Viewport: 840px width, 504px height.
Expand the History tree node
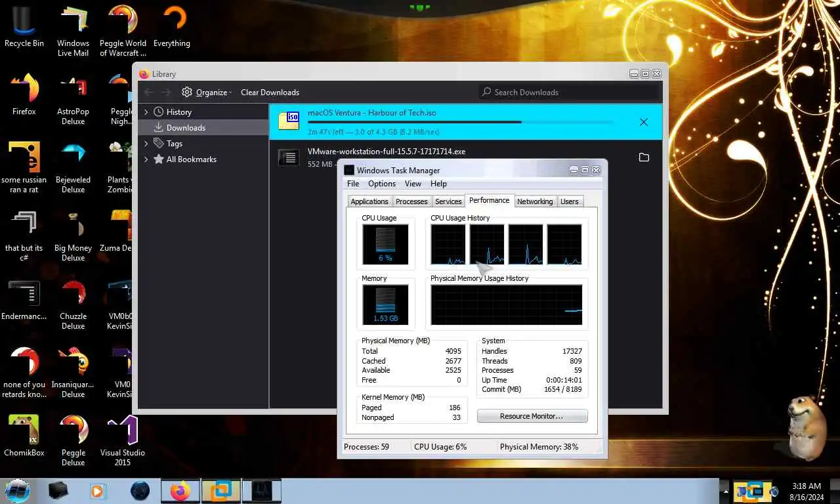(x=146, y=112)
